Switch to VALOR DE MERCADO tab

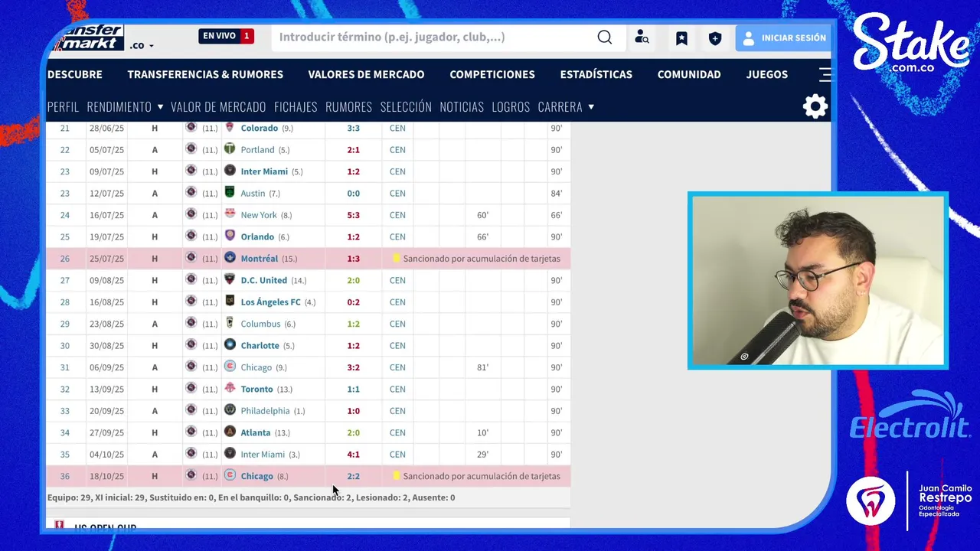coord(218,106)
